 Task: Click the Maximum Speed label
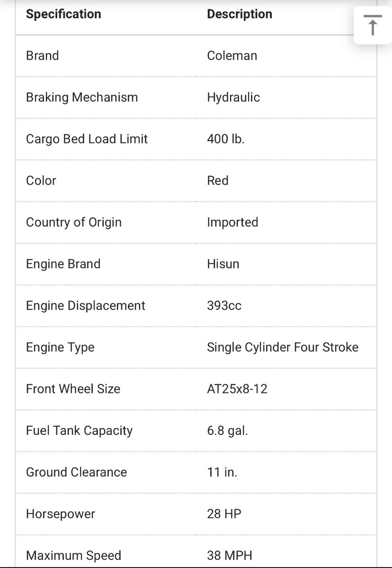pos(73,556)
